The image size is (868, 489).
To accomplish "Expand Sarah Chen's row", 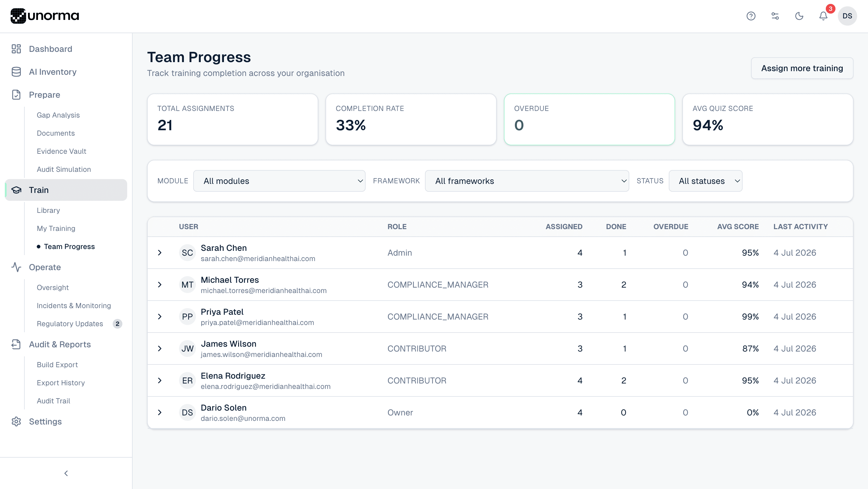I will (x=160, y=253).
